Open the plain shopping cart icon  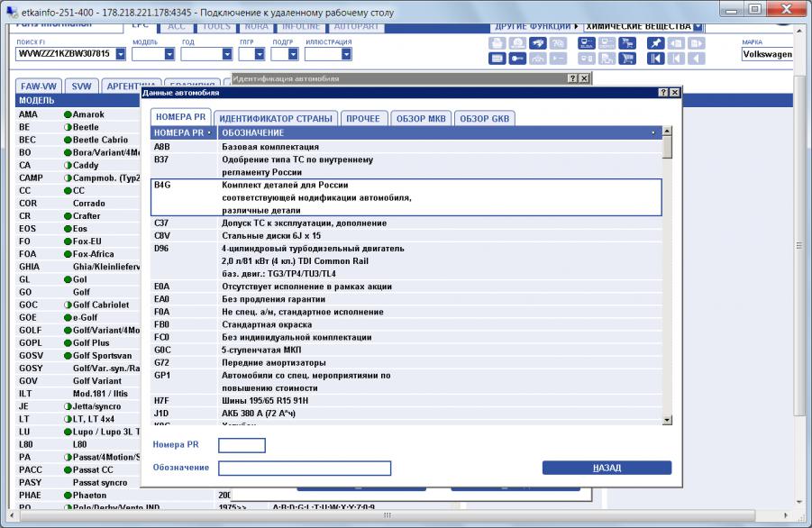[x=627, y=59]
